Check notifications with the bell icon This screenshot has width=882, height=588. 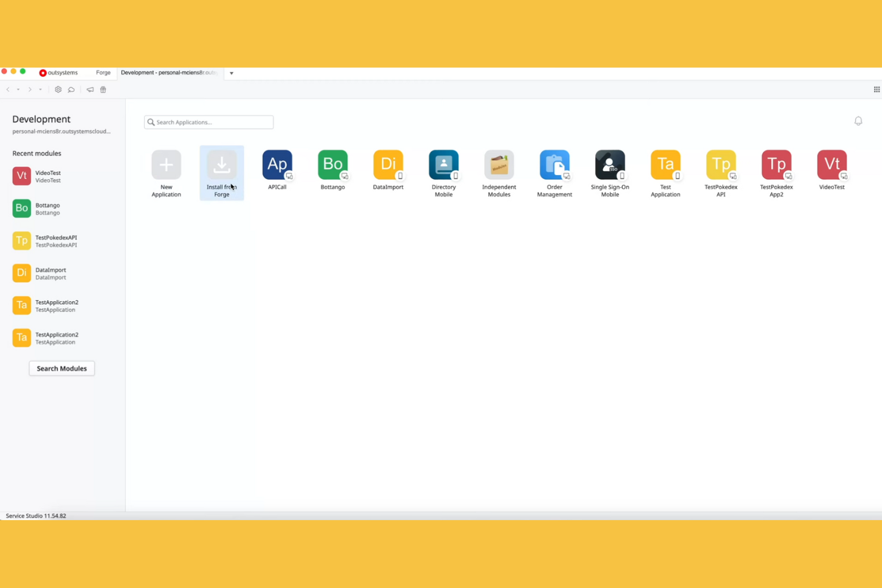858,121
